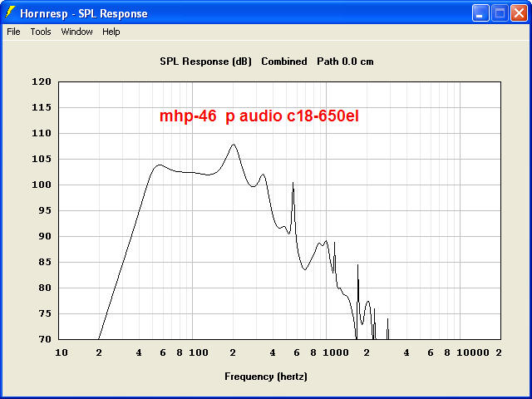Viewport: 532px width, 399px height.
Task: Click the 105 value on the dB axis
Action: point(42,159)
